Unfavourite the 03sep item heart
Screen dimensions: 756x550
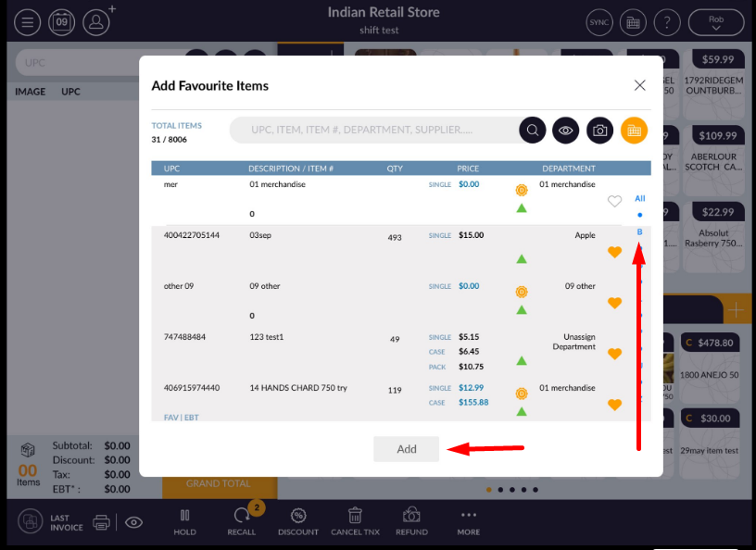[x=614, y=252]
